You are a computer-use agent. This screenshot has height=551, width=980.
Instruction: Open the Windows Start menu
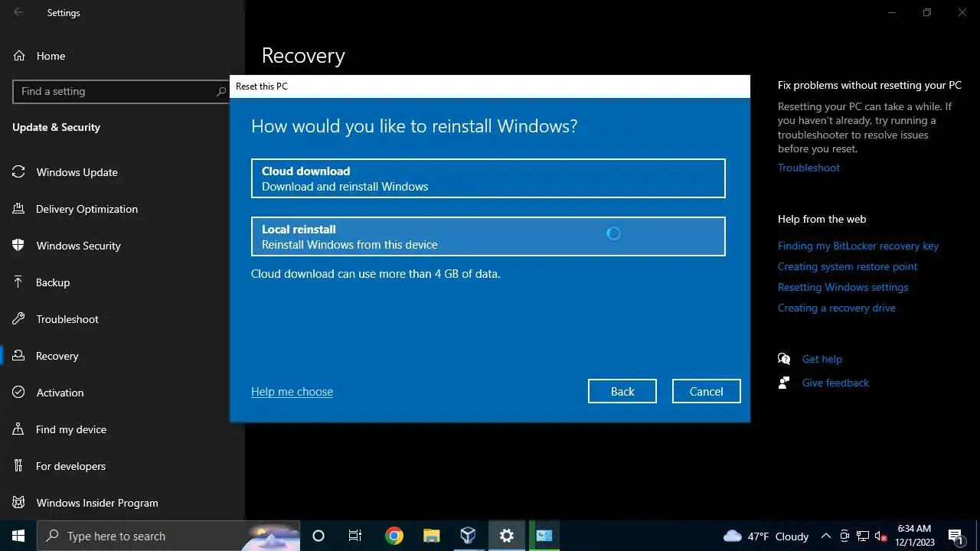18,536
